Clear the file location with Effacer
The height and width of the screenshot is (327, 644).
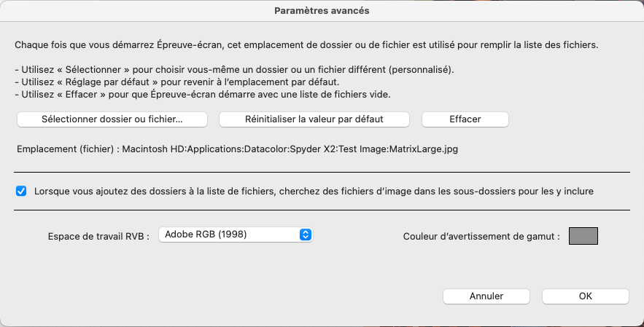pyautogui.click(x=465, y=119)
